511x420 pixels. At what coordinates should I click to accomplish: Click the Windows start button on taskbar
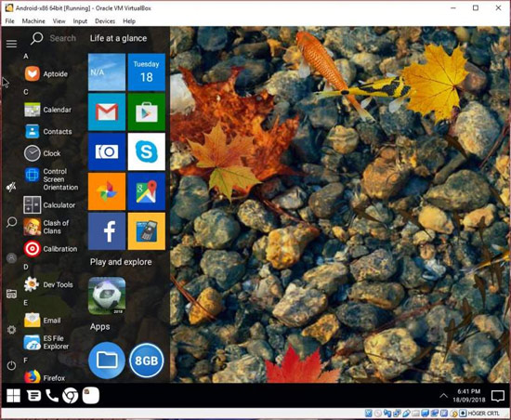point(13,396)
